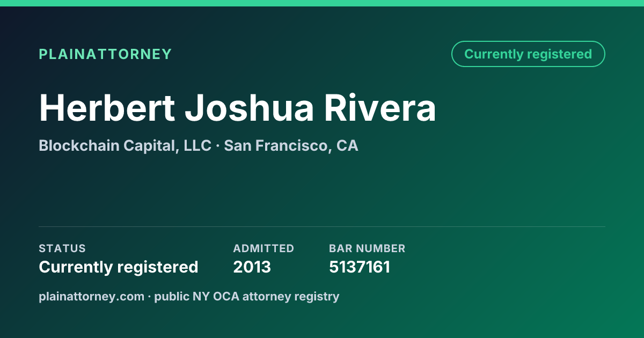The height and width of the screenshot is (338, 644).
Task: Click the horizontal divider line above details
Action: (322, 226)
